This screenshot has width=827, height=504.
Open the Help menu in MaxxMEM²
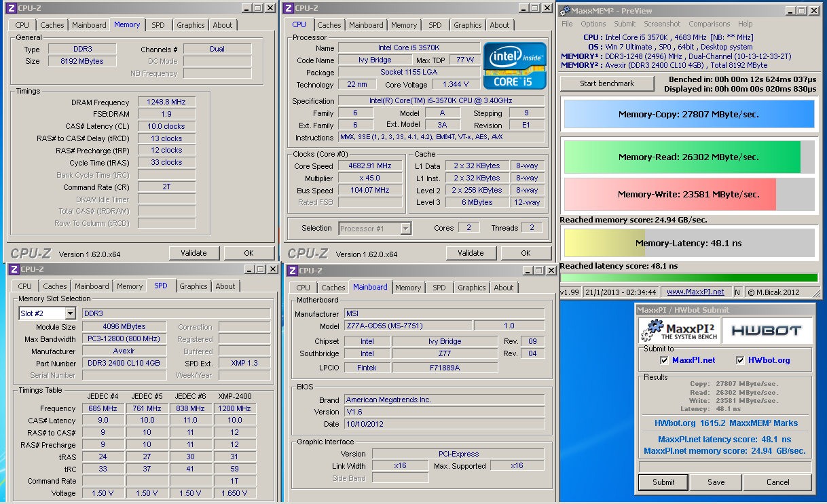point(746,24)
